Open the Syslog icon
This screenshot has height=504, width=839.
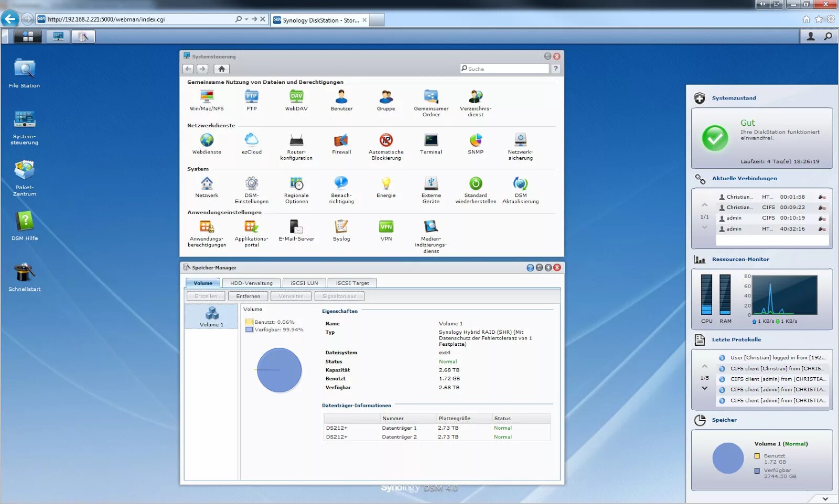[x=341, y=231]
